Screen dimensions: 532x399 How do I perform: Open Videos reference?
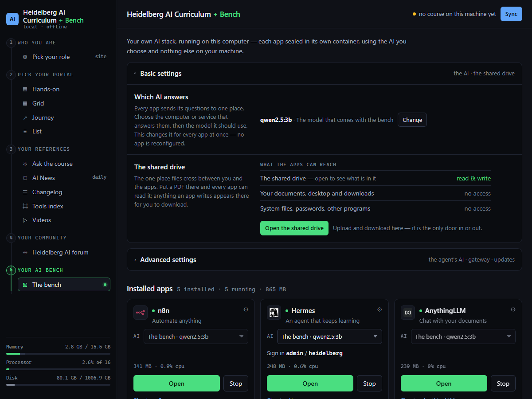click(x=64, y=220)
